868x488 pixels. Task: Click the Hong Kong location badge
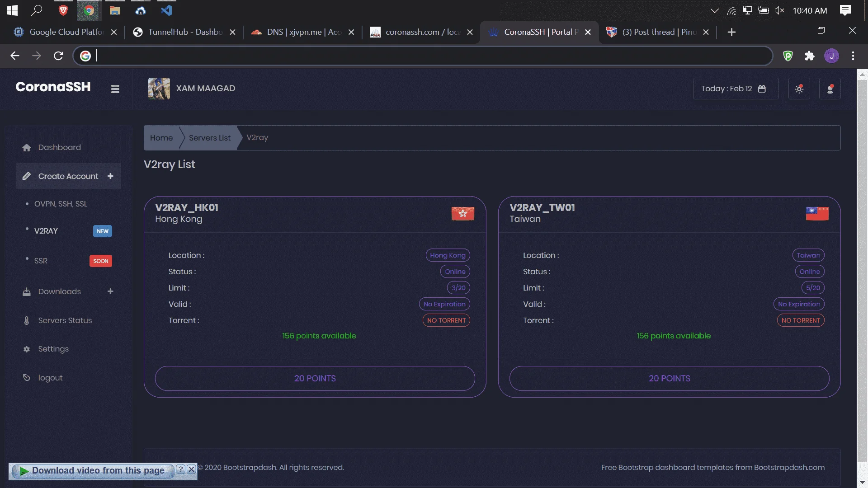448,255
